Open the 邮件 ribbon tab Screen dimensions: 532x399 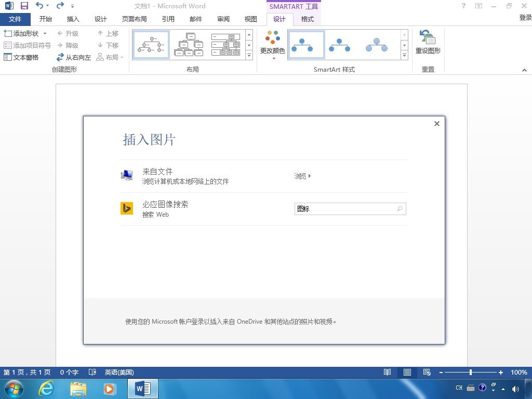(x=196, y=19)
